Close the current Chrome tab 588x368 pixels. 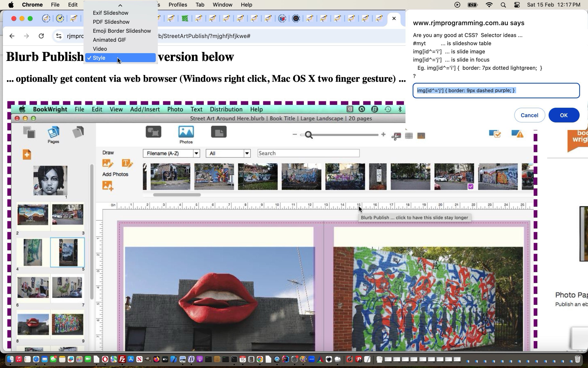pyautogui.click(x=394, y=18)
